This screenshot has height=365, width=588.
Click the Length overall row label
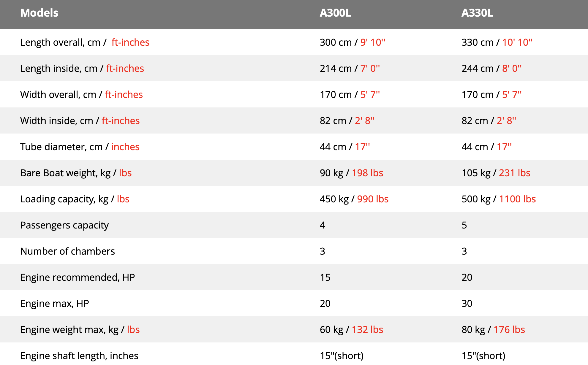[x=85, y=42]
